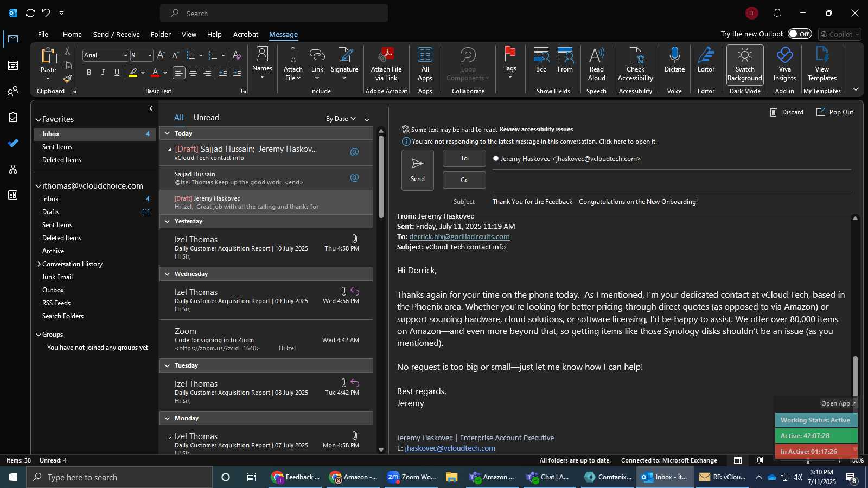The width and height of the screenshot is (868, 488).
Task: Click the Read Aloud icon
Action: coord(596,55)
